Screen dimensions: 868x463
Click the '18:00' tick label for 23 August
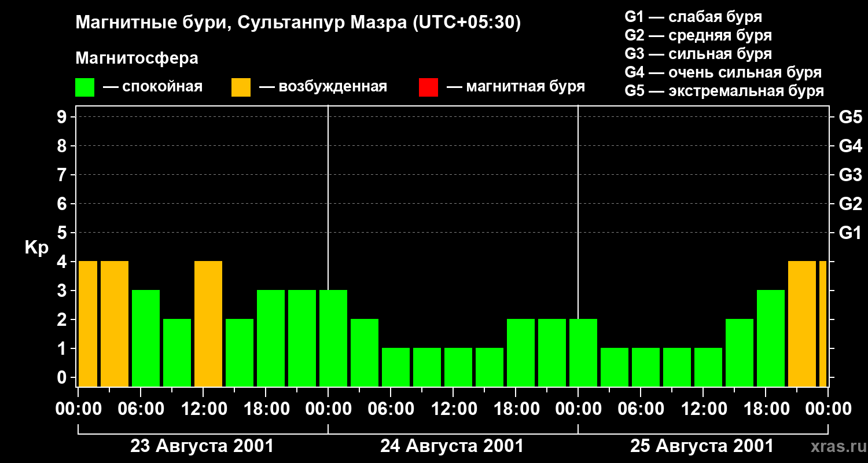(266, 409)
